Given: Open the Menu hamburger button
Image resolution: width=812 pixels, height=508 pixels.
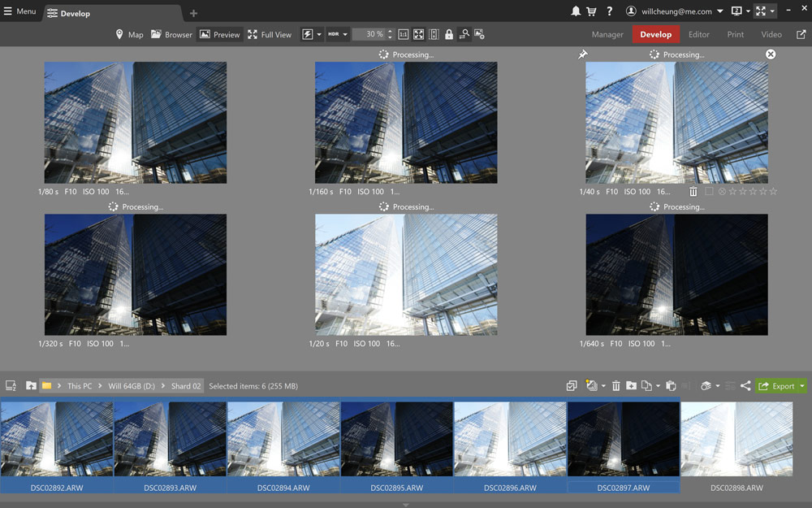Looking at the screenshot, I should tap(19, 11).
